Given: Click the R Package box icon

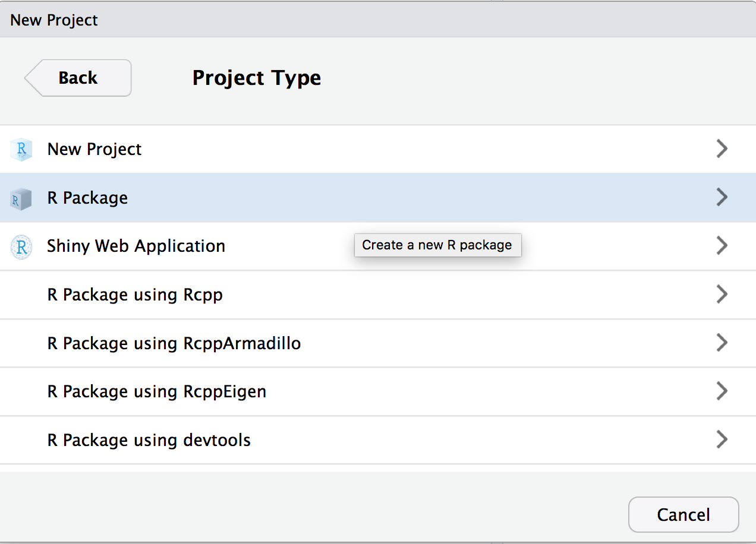Looking at the screenshot, I should [21, 198].
